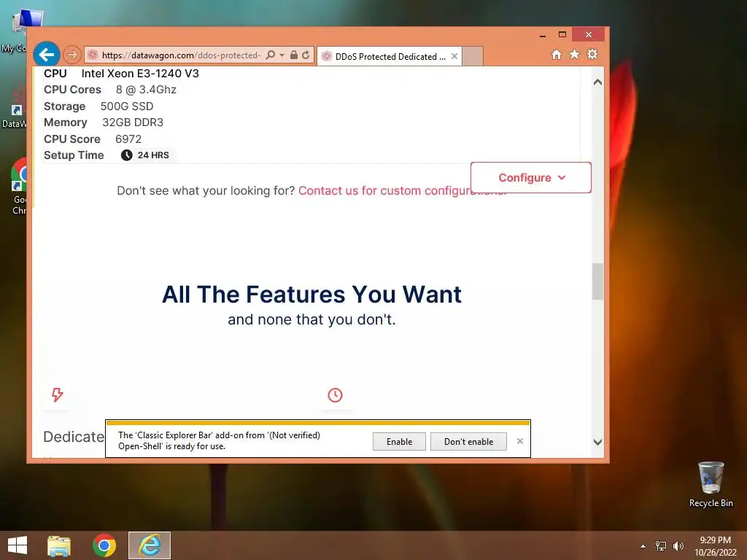
Task: Click the scrollbar down arrow
Action: (597, 443)
